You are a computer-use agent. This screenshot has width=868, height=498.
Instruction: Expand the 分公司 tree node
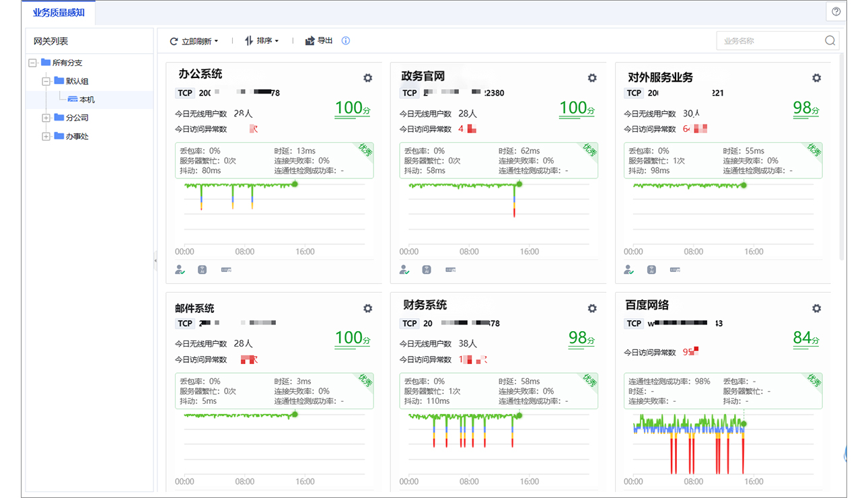tap(46, 118)
